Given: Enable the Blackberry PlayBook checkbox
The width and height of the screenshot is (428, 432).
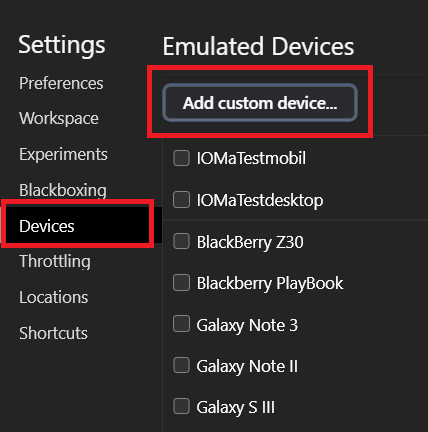Looking at the screenshot, I should [181, 283].
